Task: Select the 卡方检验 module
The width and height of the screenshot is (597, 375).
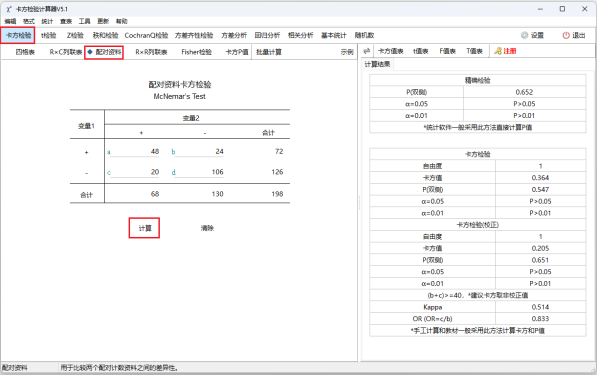Action: pyautogui.click(x=18, y=35)
